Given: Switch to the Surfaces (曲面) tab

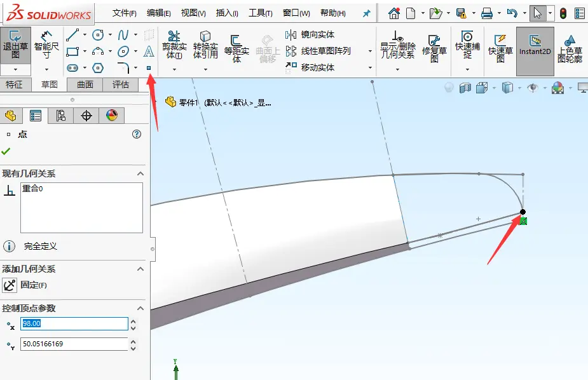Looking at the screenshot, I should 85,85.
